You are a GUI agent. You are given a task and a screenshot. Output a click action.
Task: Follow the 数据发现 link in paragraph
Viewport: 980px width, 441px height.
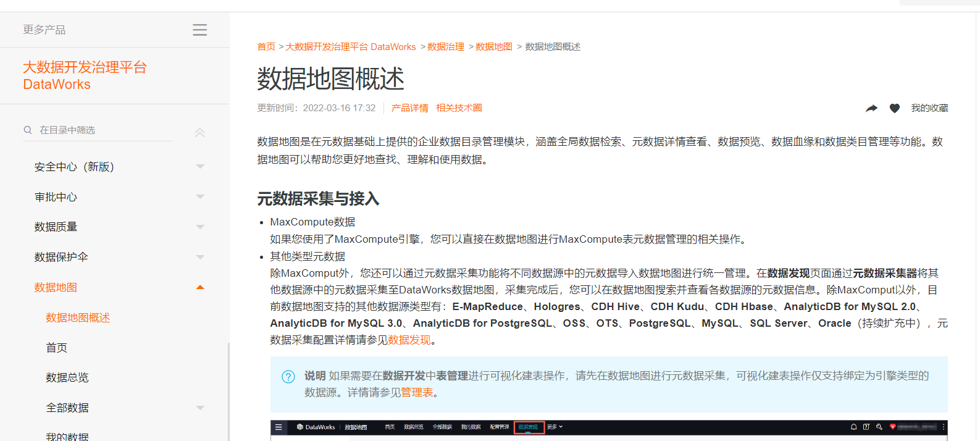pos(409,340)
